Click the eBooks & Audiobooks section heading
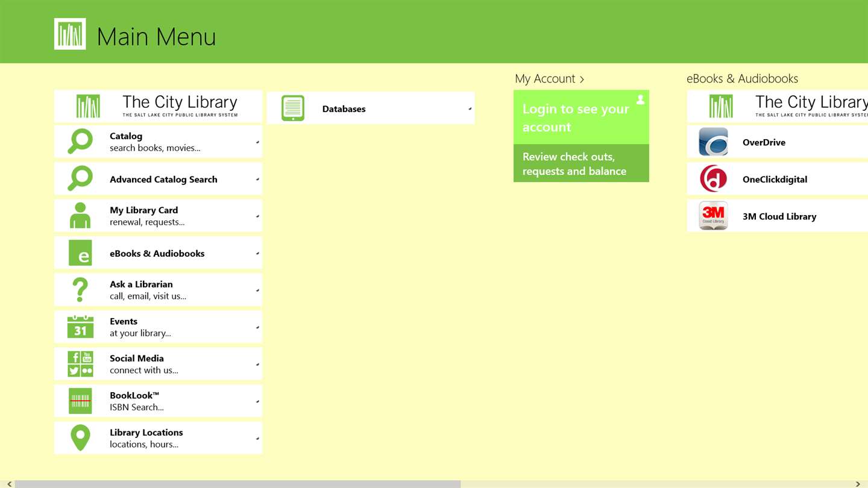Viewport: 868px width, 488px height. pos(742,79)
